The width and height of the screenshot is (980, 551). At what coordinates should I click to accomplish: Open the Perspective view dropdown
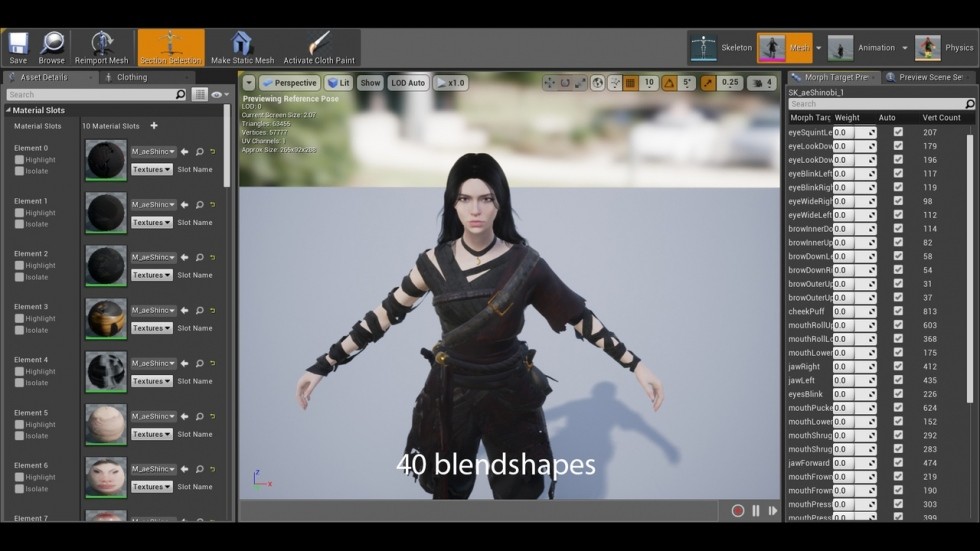[289, 82]
